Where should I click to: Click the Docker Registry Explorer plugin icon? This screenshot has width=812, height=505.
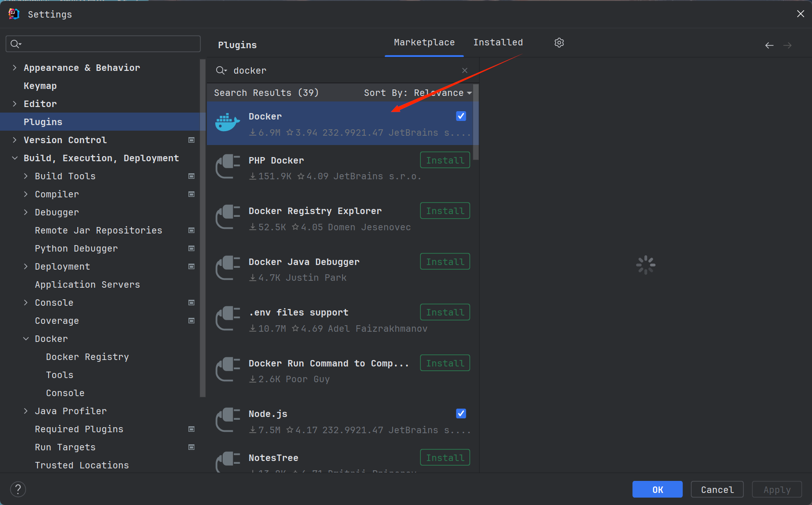227,218
